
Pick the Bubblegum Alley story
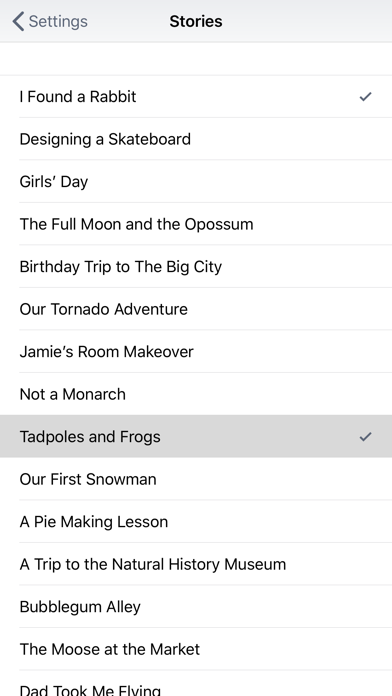196,607
